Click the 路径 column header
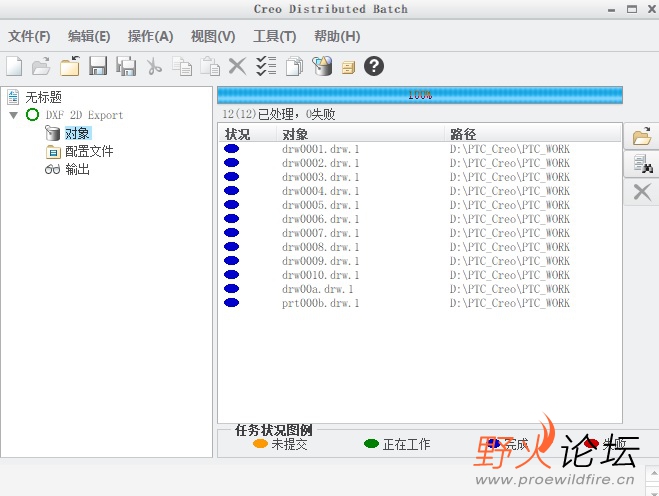 coord(532,134)
